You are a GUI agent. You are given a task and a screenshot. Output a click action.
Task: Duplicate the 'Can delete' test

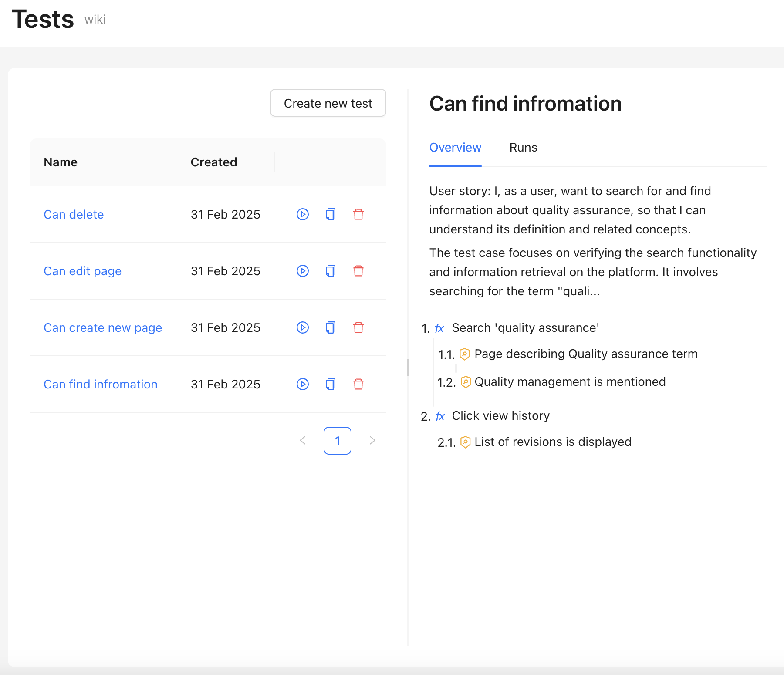click(331, 214)
